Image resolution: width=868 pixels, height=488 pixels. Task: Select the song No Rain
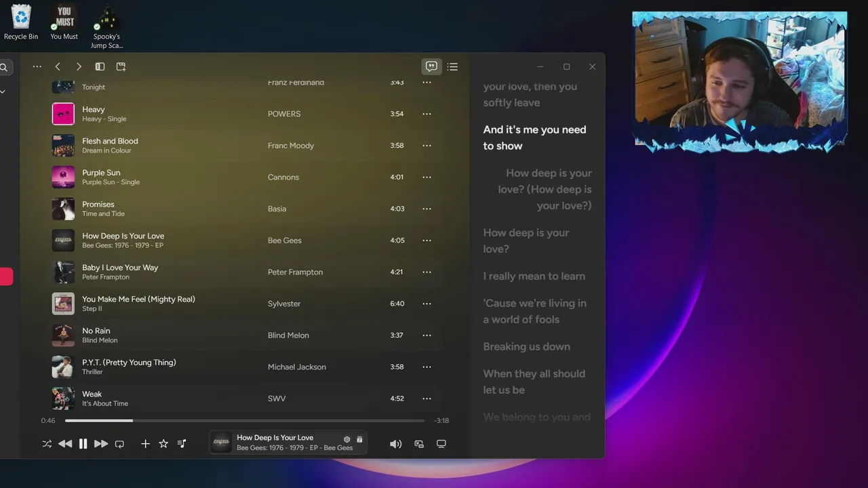point(96,331)
